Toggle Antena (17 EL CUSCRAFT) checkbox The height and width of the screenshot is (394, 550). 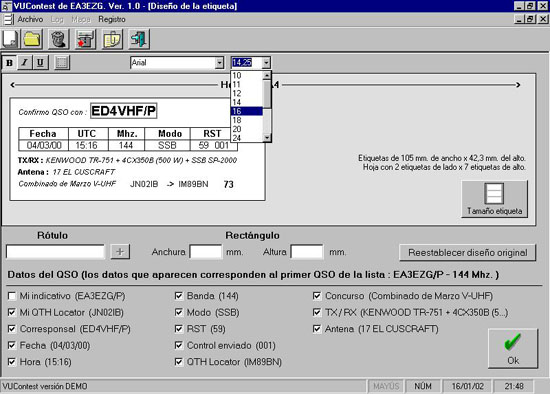point(317,329)
